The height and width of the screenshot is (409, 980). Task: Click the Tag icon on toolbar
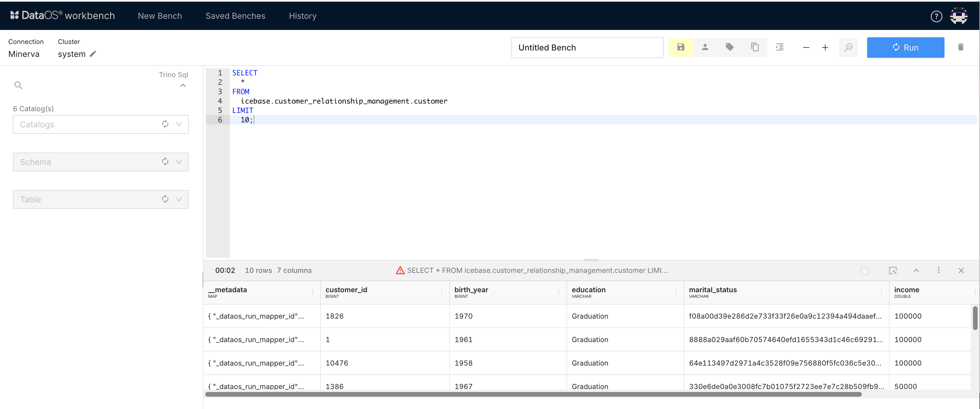[729, 48]
